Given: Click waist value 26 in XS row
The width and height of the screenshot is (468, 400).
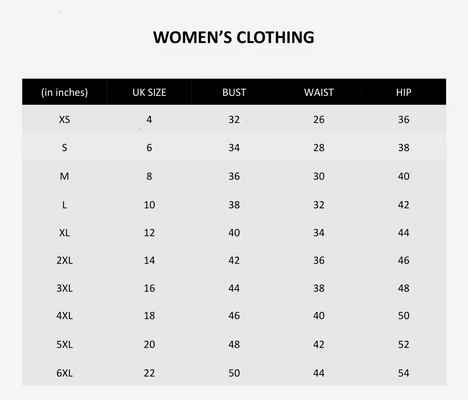Looking at the screenshot, I should pos(319,119).
